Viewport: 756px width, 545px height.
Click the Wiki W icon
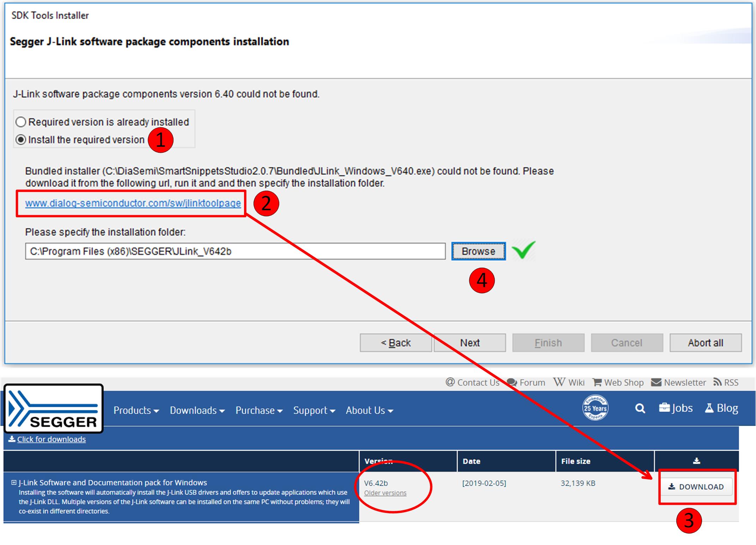[559, 382]
